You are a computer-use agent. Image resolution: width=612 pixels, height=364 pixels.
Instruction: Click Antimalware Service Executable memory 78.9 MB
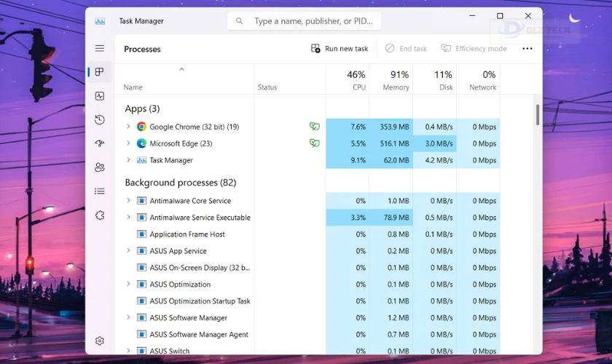(x=396, y=217)
